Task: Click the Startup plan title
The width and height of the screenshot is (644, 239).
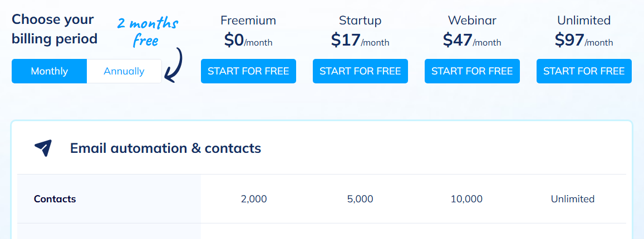Action: pyautogui.click(x=360, y=21)
